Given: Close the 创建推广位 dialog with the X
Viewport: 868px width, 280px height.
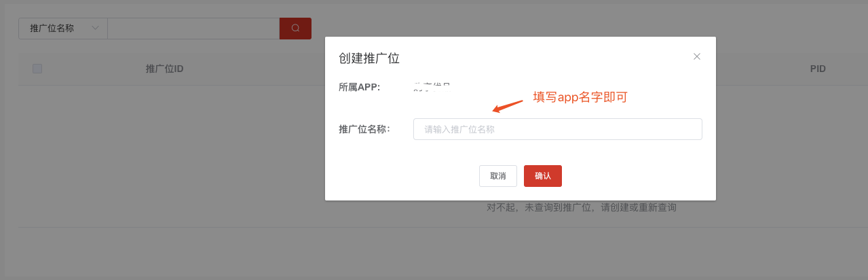Looking at the screenshot, I should tap(696, 56).
